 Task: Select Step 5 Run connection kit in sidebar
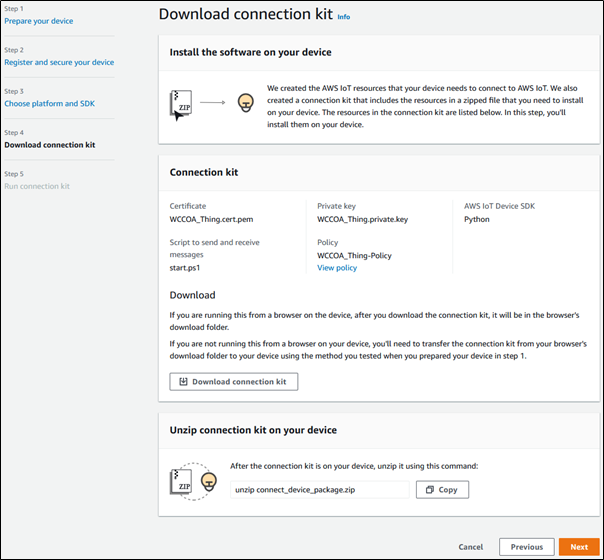click(x=37, y=186)
